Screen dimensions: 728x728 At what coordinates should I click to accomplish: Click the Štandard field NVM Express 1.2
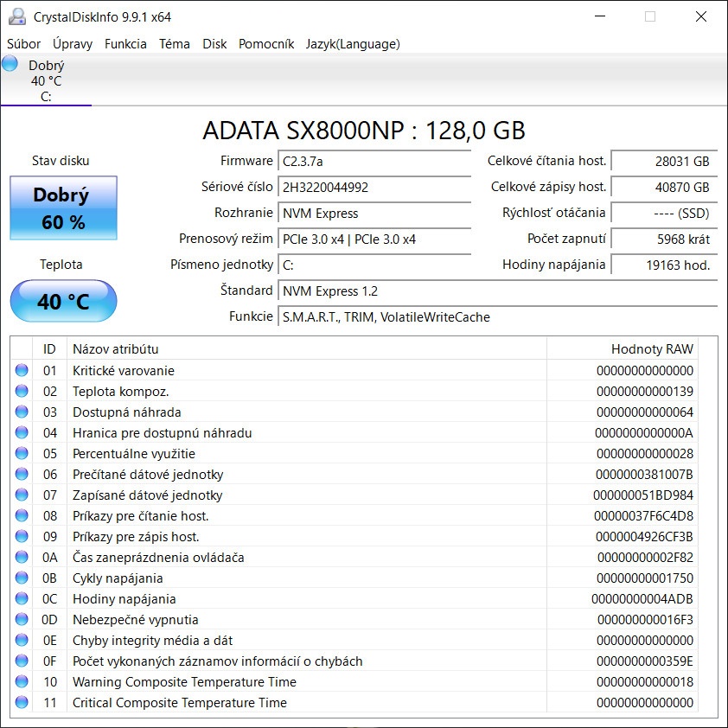(498, 291)
